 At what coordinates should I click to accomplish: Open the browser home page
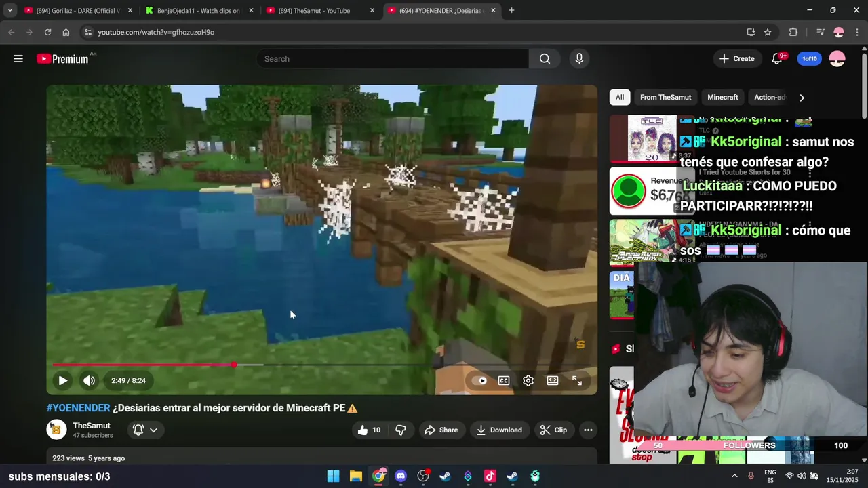(66, 32)
